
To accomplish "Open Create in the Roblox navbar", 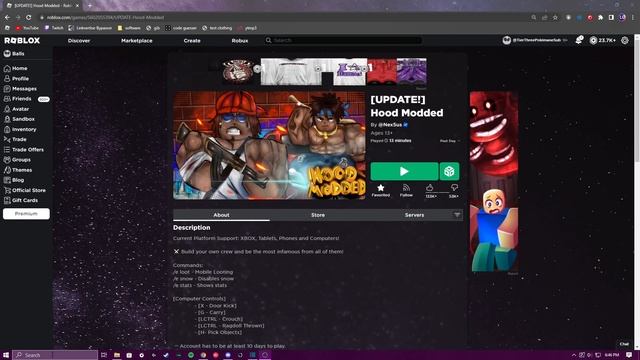I will coord(192,41).
